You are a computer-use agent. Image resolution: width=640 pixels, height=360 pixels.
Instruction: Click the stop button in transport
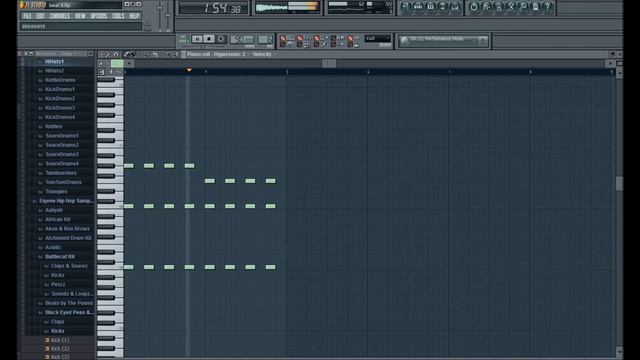[209, 39]
